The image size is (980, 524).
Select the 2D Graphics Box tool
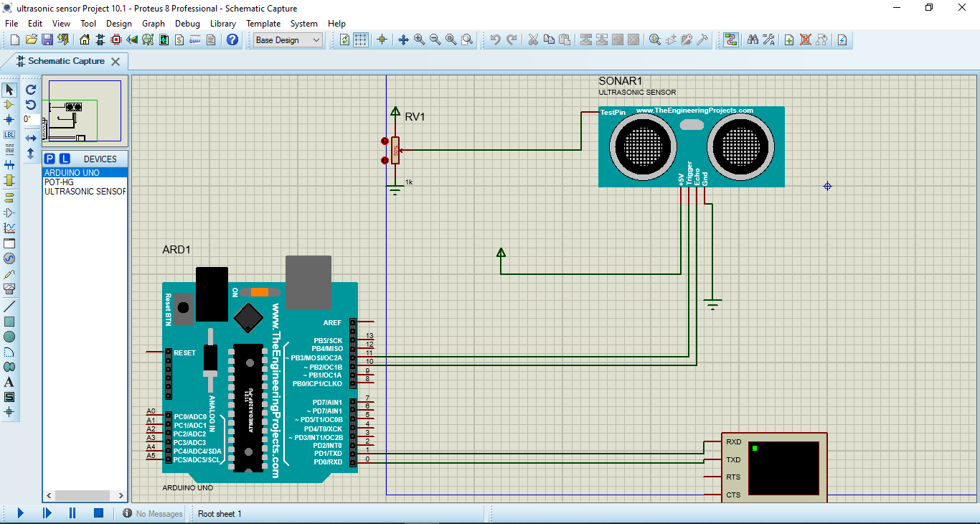[x=9, y=322]
